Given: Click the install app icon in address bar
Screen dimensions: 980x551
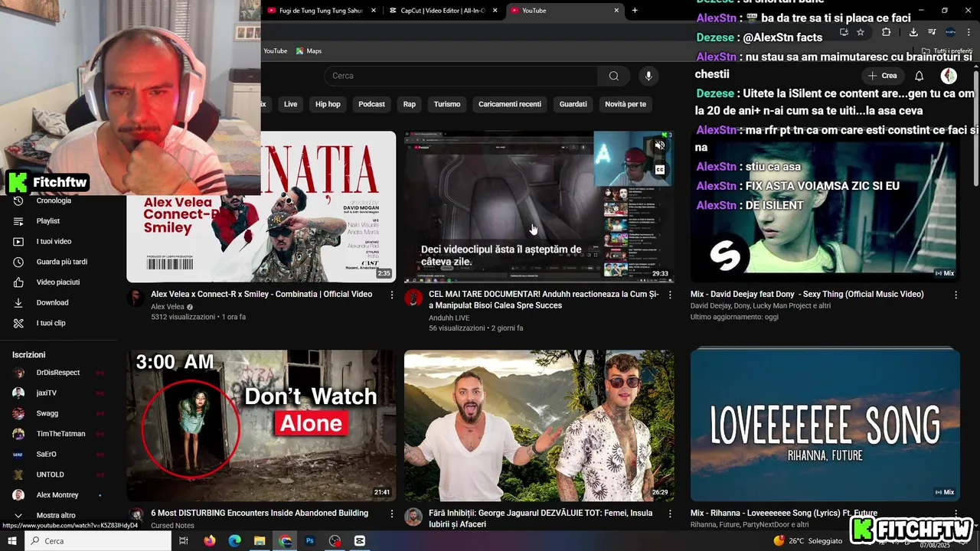Looking at the screenshot, I should pyautogui.click(x=844, y=32).
